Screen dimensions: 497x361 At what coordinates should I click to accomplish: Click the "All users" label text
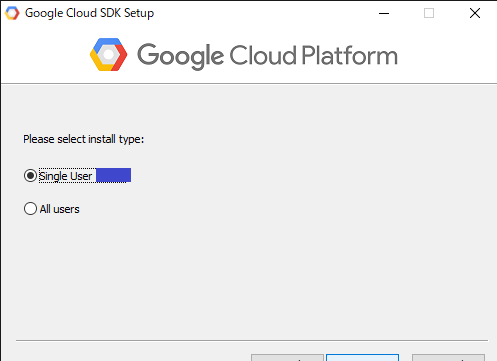coord(60,209)
